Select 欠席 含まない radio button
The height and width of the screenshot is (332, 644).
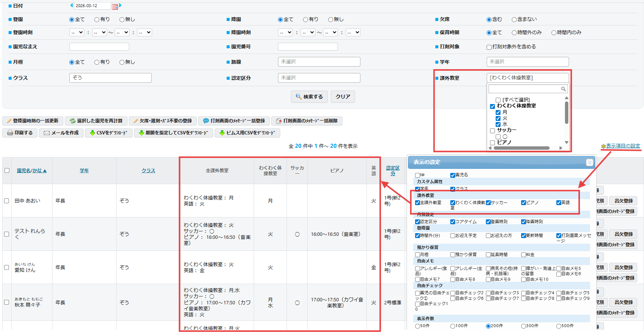[514, 19]
